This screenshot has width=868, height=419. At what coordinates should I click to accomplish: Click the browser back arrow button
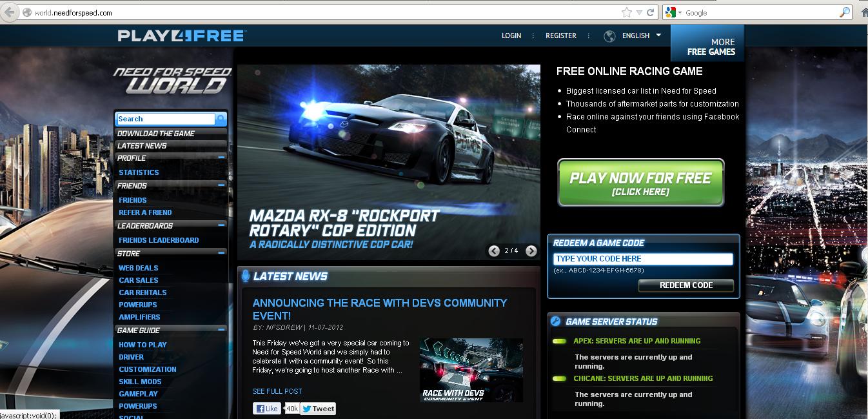point(10,12)
